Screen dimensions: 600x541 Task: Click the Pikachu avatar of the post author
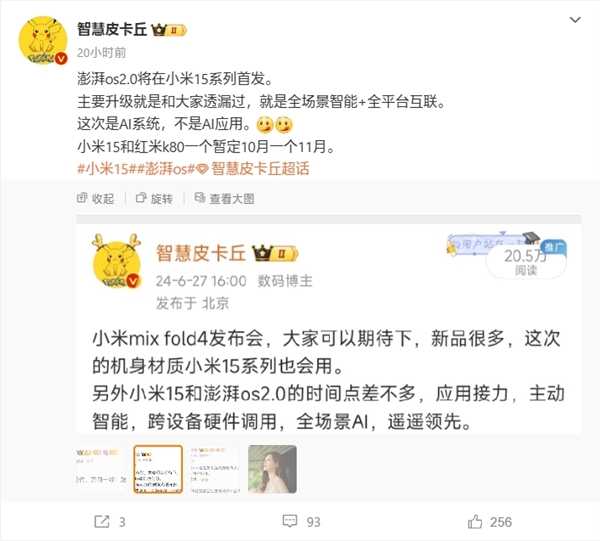click(43, 40)
